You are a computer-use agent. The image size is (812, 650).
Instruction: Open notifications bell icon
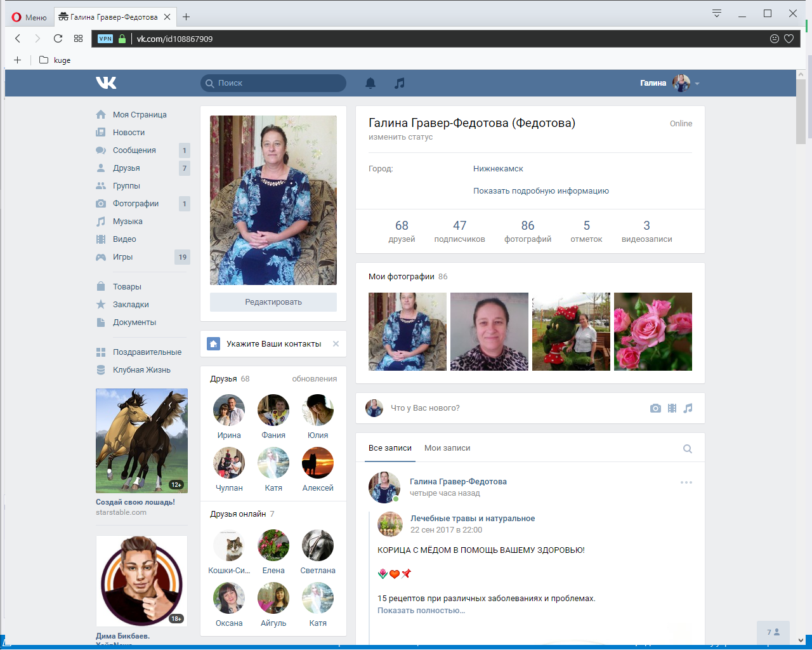coord(370,83)
